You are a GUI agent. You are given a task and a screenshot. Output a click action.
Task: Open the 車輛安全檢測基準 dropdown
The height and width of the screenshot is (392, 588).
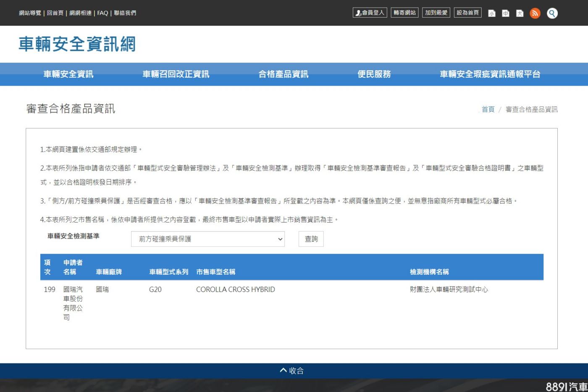pyautogui.click(x=207, y=239)
